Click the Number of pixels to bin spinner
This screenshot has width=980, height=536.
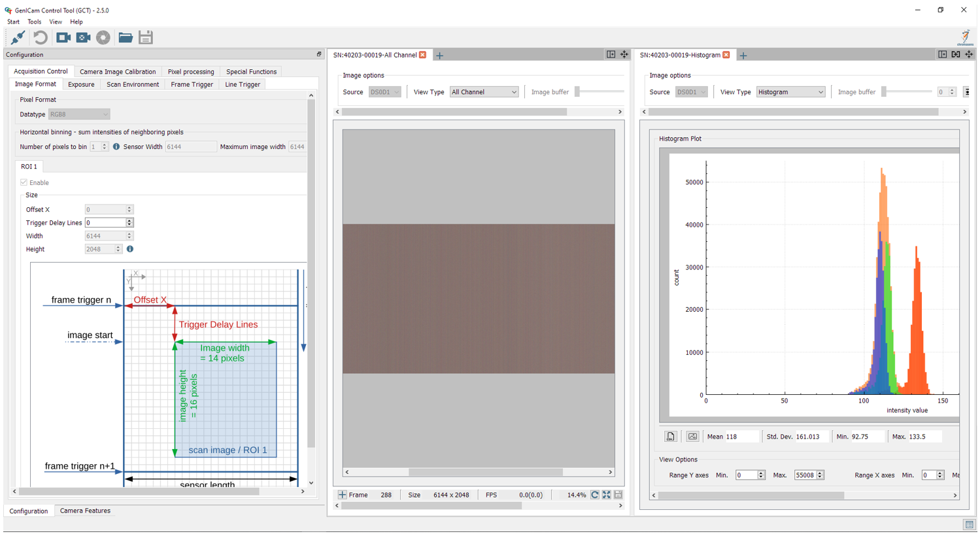(x=99, y=147)
